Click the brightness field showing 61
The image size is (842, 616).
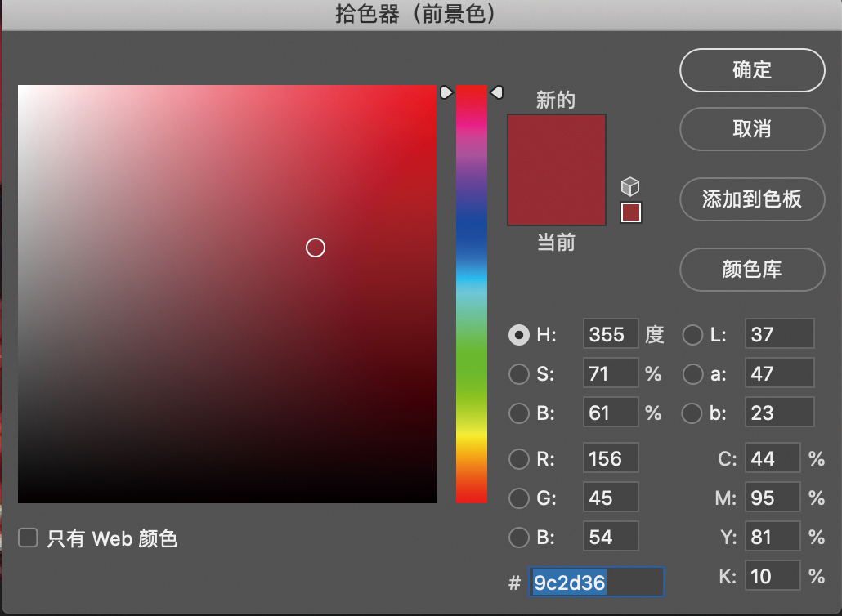pyautogui.click(x=611, y=412)
